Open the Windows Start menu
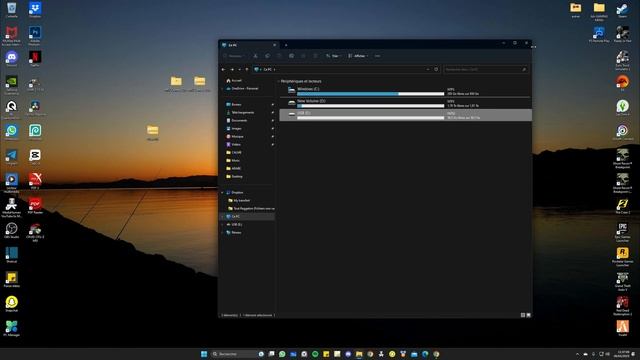Image resolution: width=640 pixels, height=360 pixels. point(204,354)
